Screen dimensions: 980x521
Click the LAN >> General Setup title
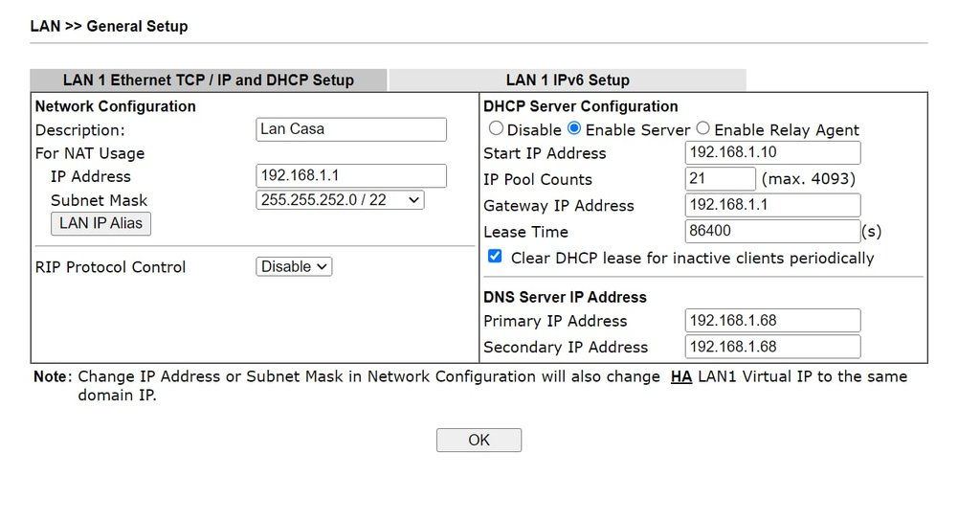click(x=109, y=26)
